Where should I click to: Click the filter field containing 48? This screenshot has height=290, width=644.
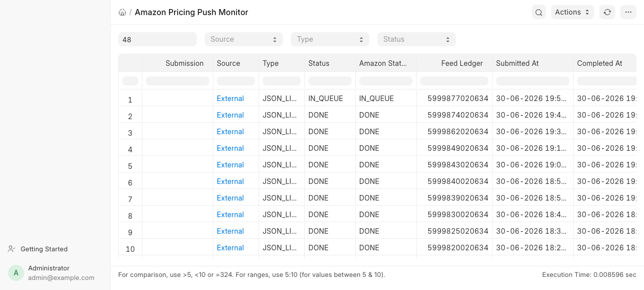click(157, 39)
